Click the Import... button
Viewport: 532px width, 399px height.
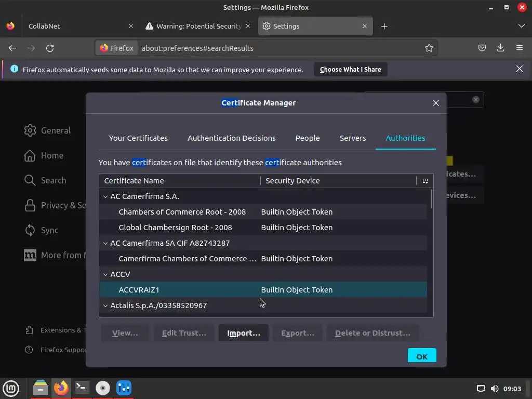[x=244, y=333]
